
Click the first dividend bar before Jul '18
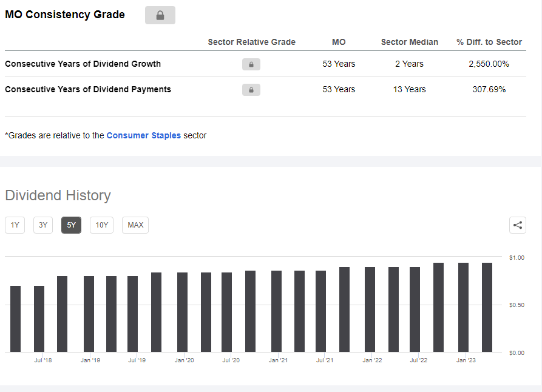pos(16,319)
